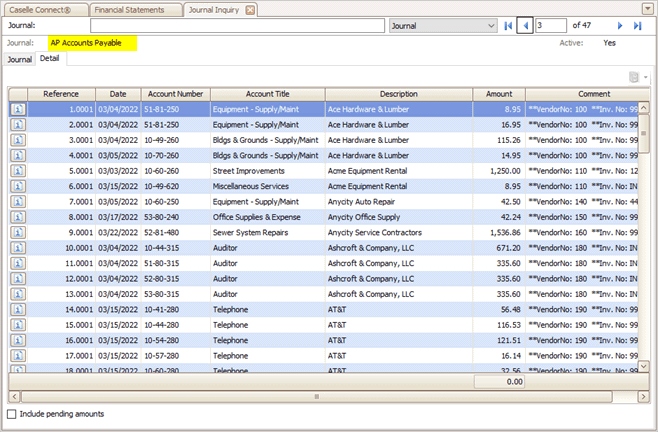Click date 03/22/2022 cell
This screenshot has width=658, height=432.
pos(118,233)
